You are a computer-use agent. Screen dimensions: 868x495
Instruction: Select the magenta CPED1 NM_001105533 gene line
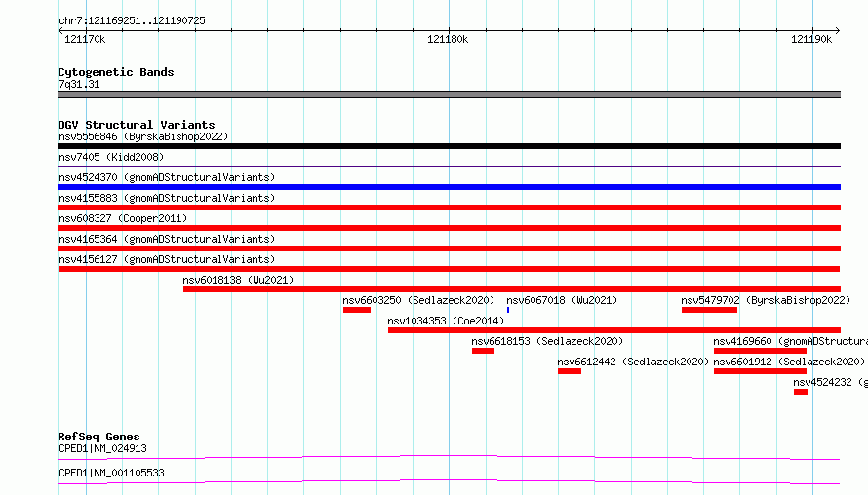coord(449,481)
